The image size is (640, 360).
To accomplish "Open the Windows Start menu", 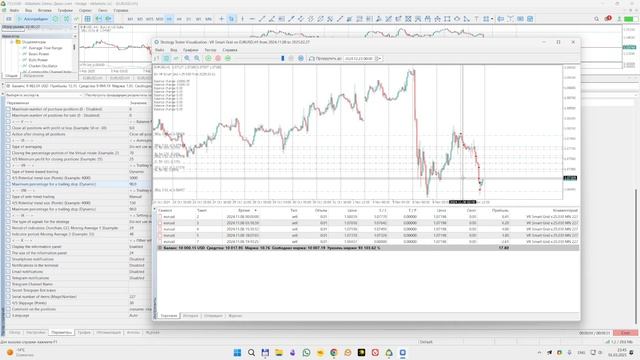I will coord(237,353).
